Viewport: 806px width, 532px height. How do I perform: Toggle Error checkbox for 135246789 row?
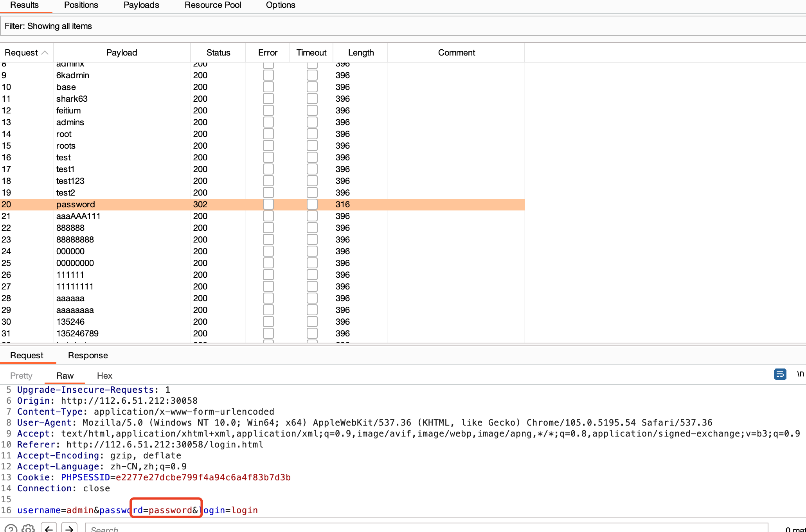tap(268, 333)
